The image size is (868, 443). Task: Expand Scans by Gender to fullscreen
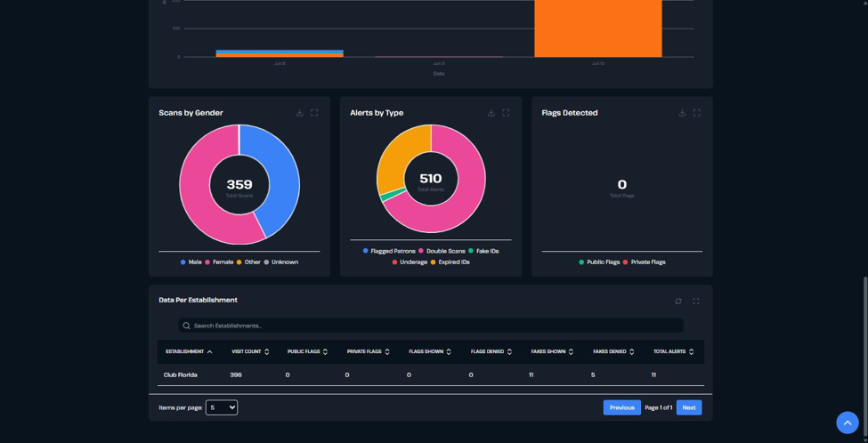(314, 113)
